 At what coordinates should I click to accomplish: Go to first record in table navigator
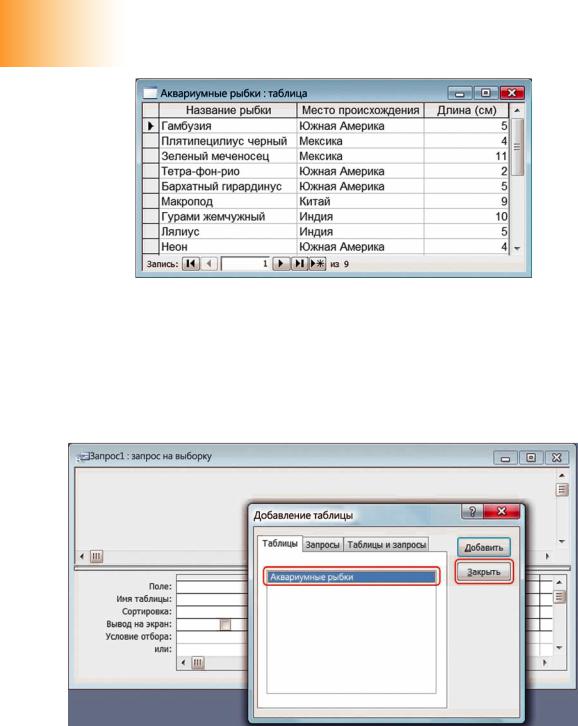coord(190,264)
